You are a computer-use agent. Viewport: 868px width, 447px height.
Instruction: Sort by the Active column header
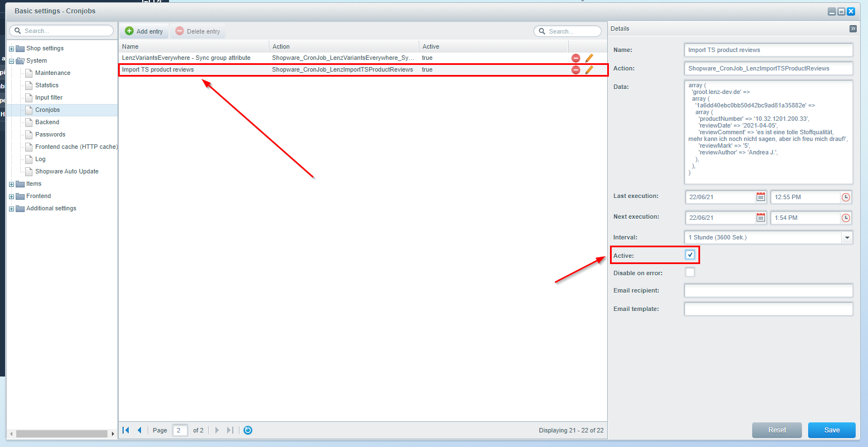[493, 46]
